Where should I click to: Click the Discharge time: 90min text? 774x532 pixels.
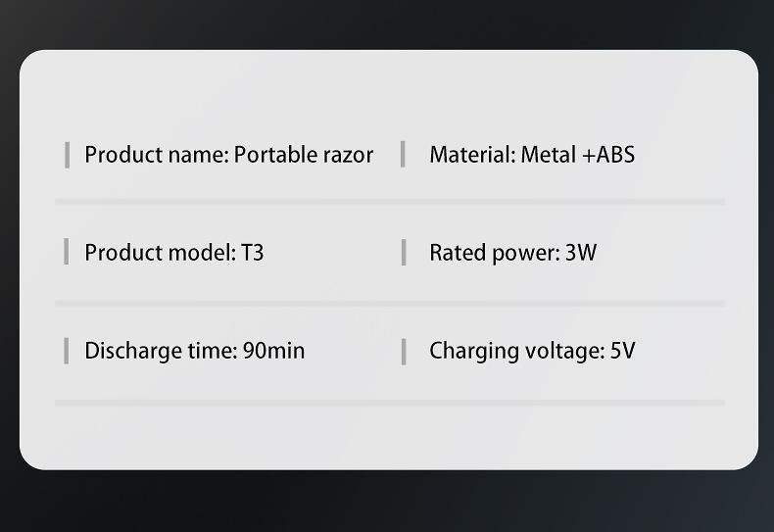195,351
